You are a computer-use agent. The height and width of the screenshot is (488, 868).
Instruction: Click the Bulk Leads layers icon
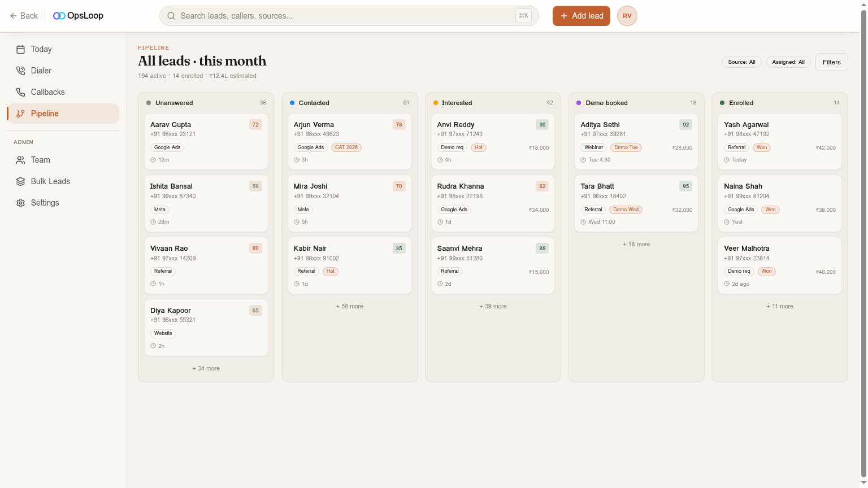(x=20, y=181)
